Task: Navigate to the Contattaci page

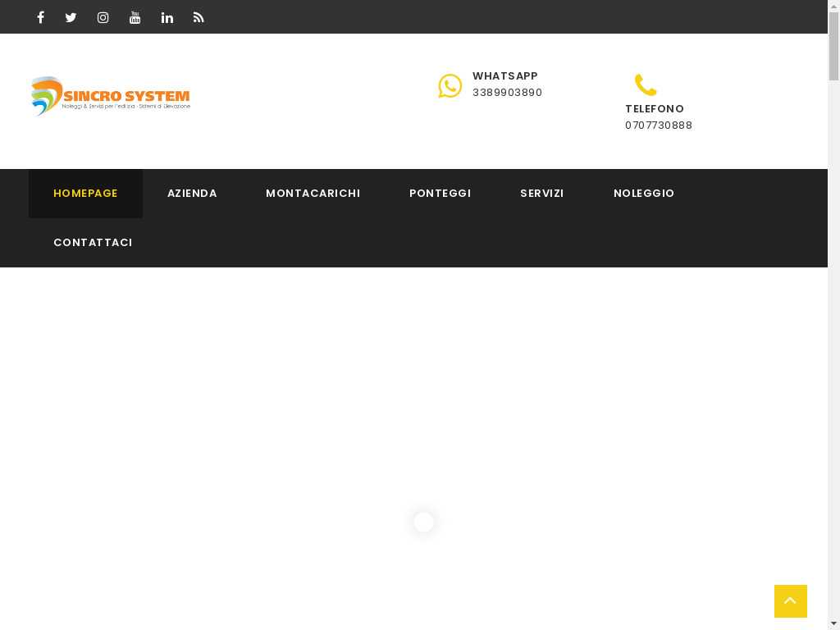Action: tap(93, 243)
